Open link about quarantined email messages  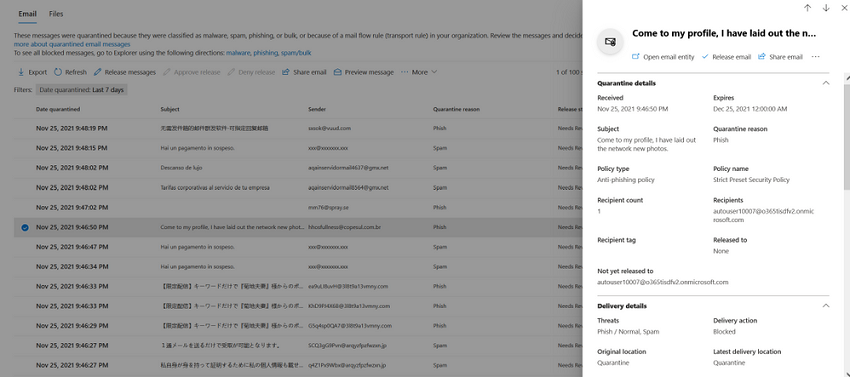click(x=72, y=44)
